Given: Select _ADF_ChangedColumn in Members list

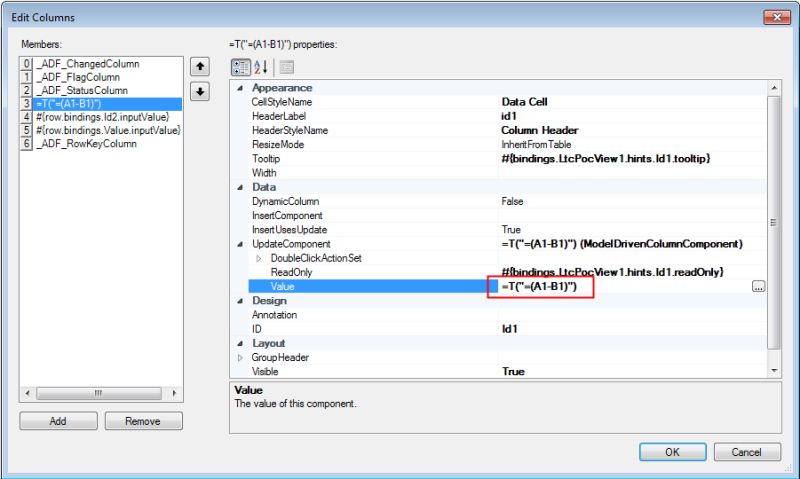Looking at the screenshot, I should point(88,64).
